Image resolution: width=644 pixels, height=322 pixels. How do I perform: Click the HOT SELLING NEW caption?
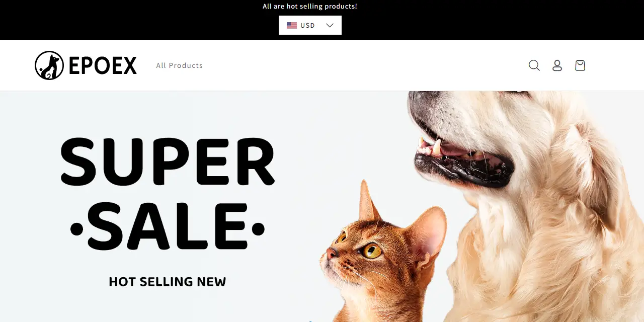(x=168, y=282)
